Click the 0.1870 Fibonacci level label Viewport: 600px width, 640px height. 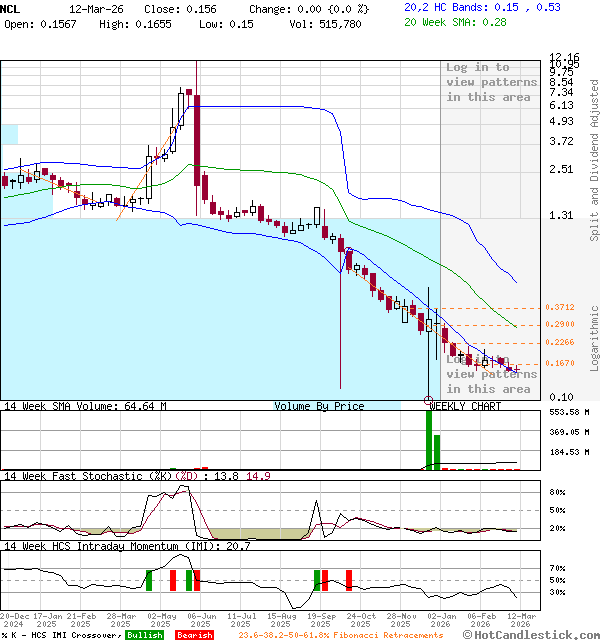coord(559,364)
